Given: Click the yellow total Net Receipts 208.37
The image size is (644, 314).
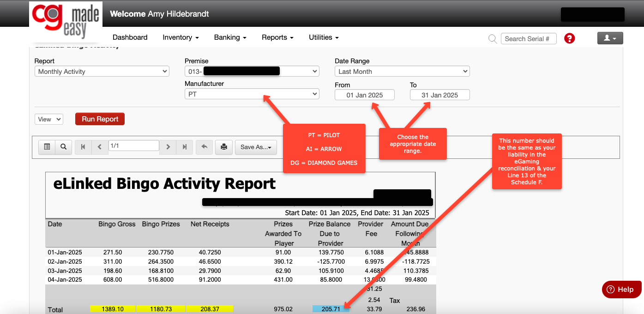Looking at the screenshot, I should point(211,309).
